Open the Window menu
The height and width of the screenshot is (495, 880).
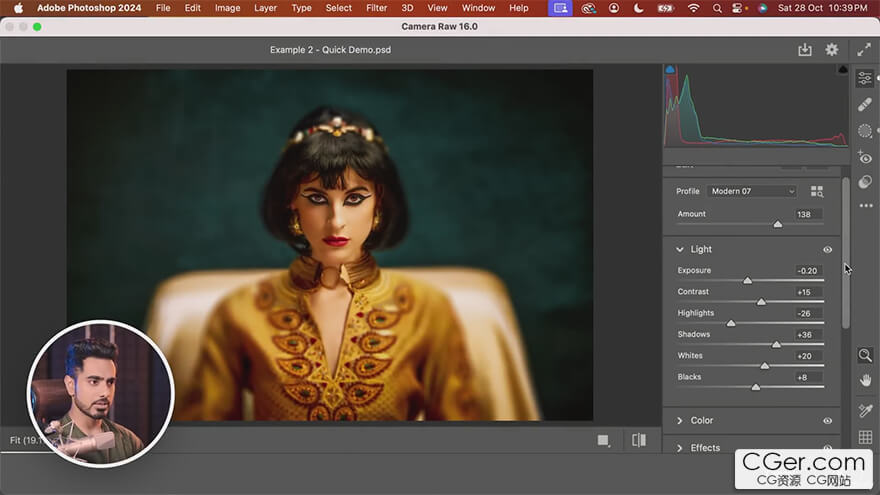[478, 8]
